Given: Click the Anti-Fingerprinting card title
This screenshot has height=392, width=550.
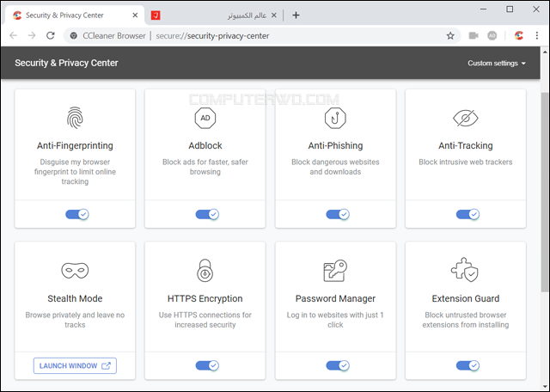Looking at the screenshot, I should tap(75, 145).
